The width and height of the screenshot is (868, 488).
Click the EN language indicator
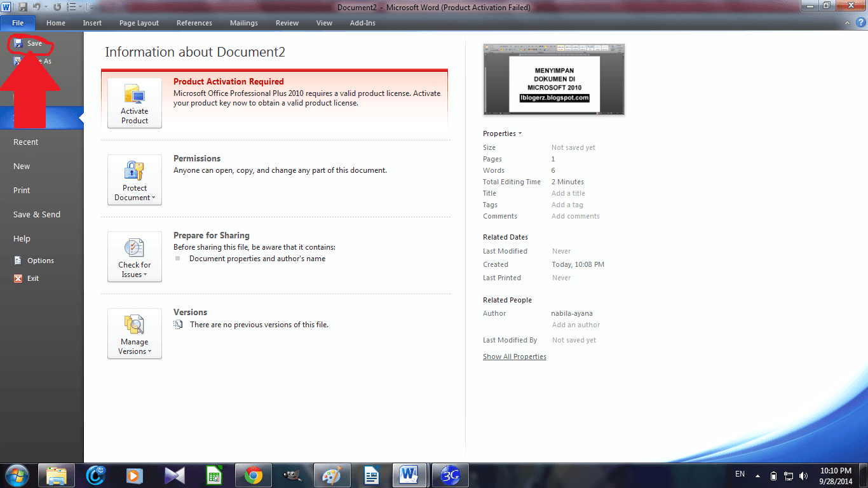(x=740, y=474)
